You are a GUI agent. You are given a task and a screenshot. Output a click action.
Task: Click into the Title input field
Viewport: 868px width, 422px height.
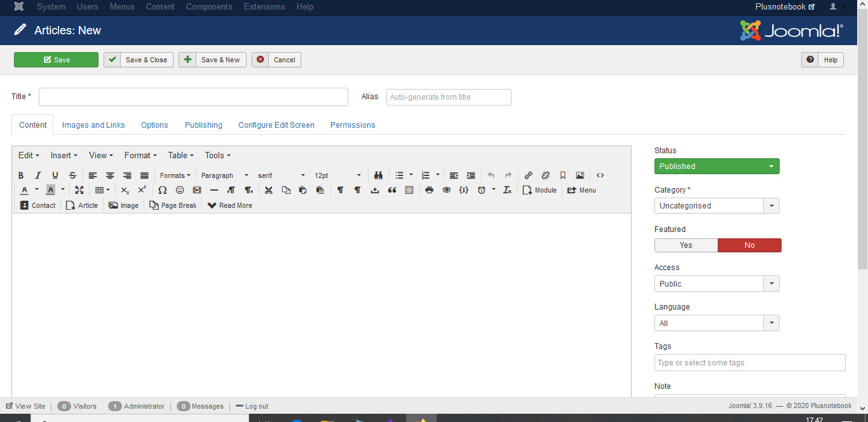click(193, 97)
